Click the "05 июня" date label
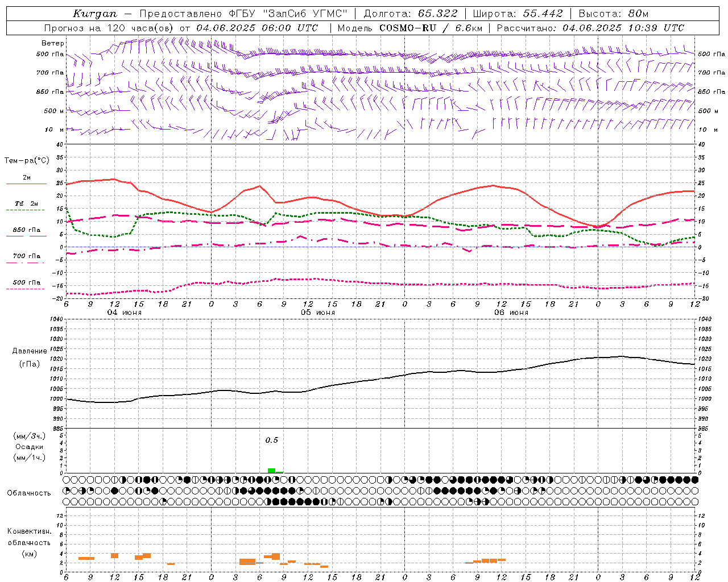728x582 pixels. click(x=318, y=313)
